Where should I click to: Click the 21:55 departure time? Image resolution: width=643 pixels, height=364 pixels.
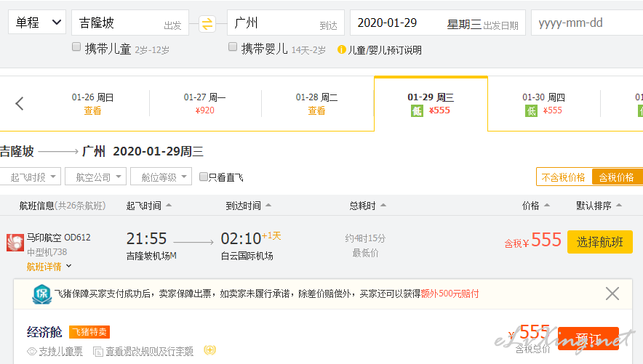[x=146, y=239]
